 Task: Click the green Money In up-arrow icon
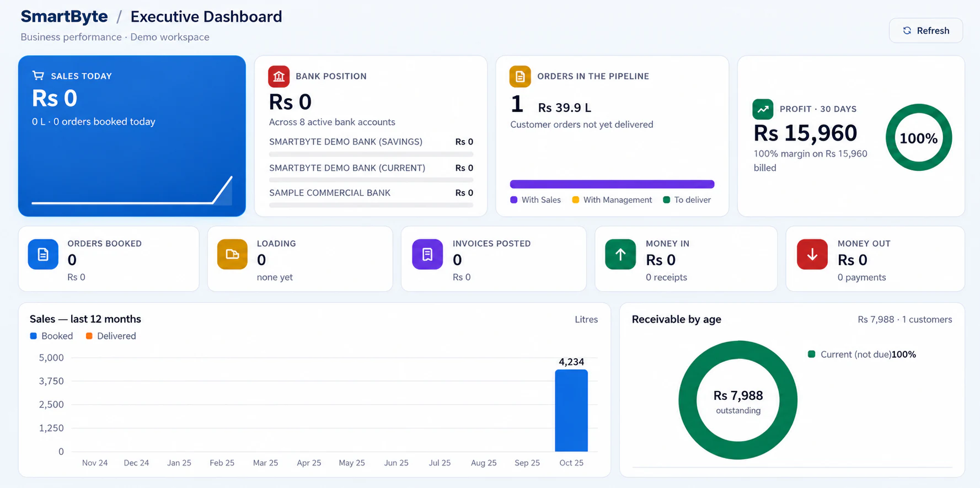click(x=620, y=254)
